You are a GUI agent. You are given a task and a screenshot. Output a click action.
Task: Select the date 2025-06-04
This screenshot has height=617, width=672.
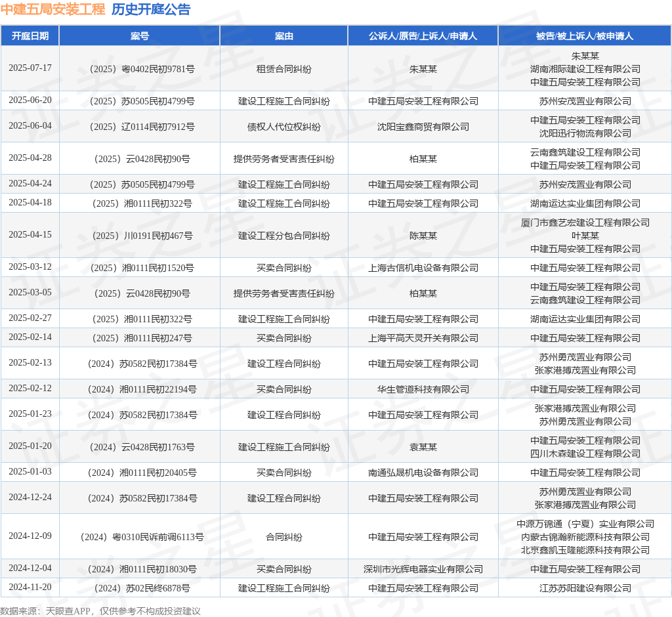click(30, 126)
